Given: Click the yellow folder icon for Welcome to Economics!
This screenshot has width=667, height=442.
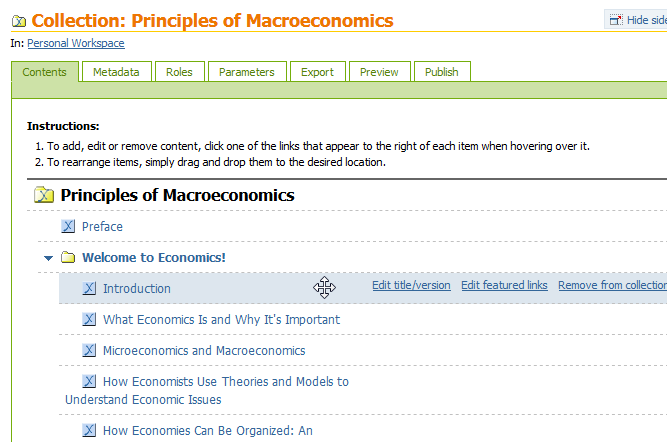Looking at the screenshot, I should pyautogui.click(x=68, y=257).
